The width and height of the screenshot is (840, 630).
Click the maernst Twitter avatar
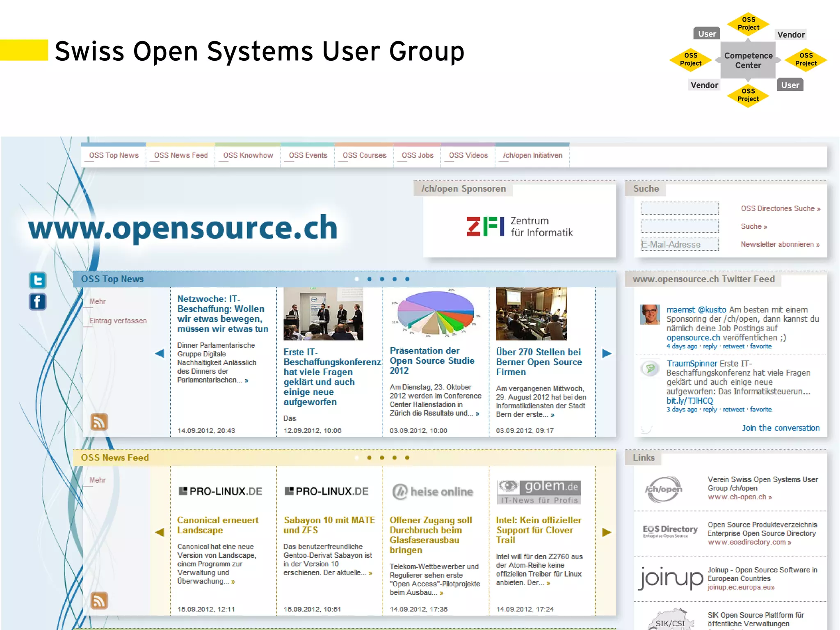(650, 314)
